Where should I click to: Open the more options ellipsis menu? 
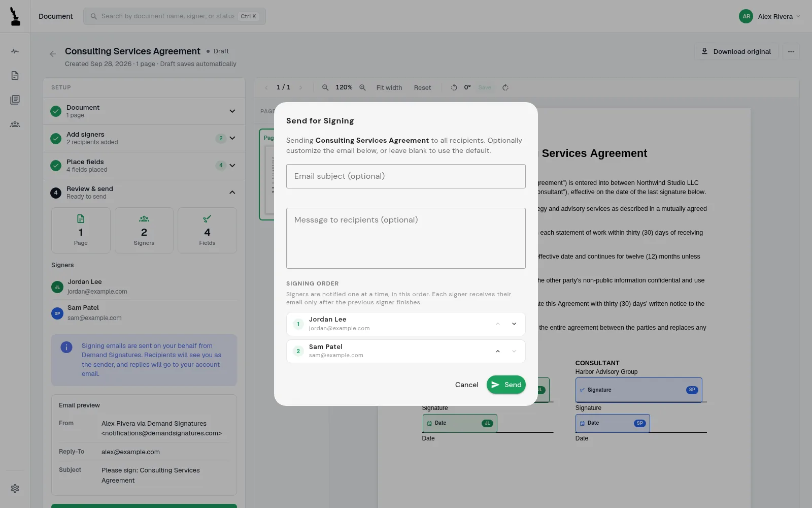tap(791, 51)
